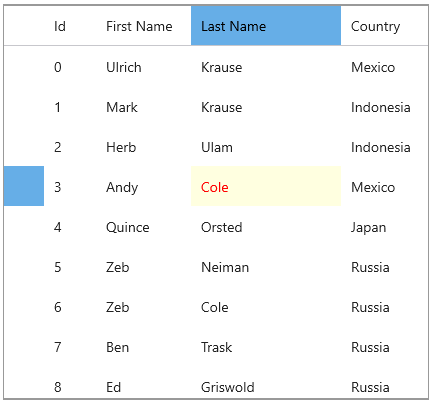
Task: Select the Herb first name cell
Action: click(144, 146)
